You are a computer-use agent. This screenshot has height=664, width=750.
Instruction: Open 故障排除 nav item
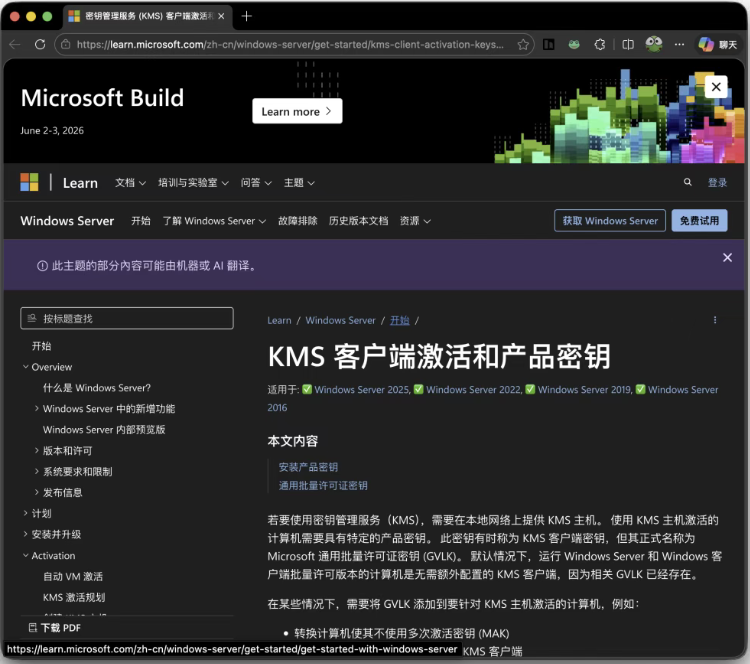[x=298, y=221]
